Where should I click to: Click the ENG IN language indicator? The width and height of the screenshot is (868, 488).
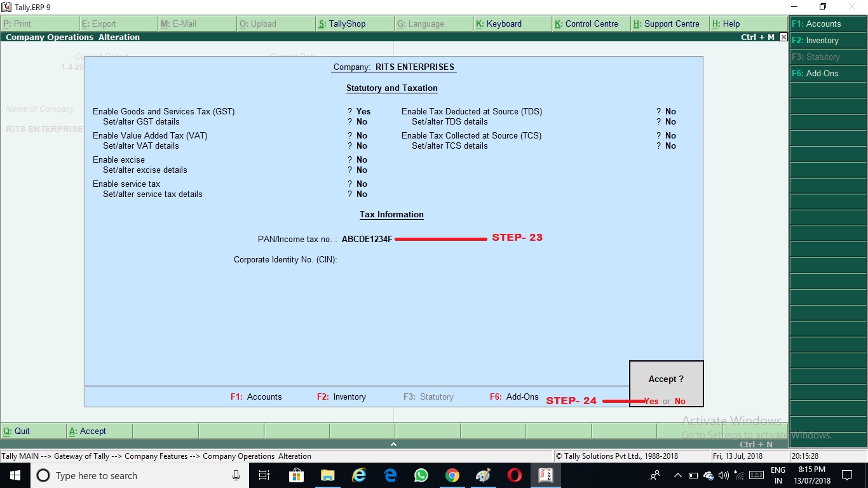coord(778,475)
